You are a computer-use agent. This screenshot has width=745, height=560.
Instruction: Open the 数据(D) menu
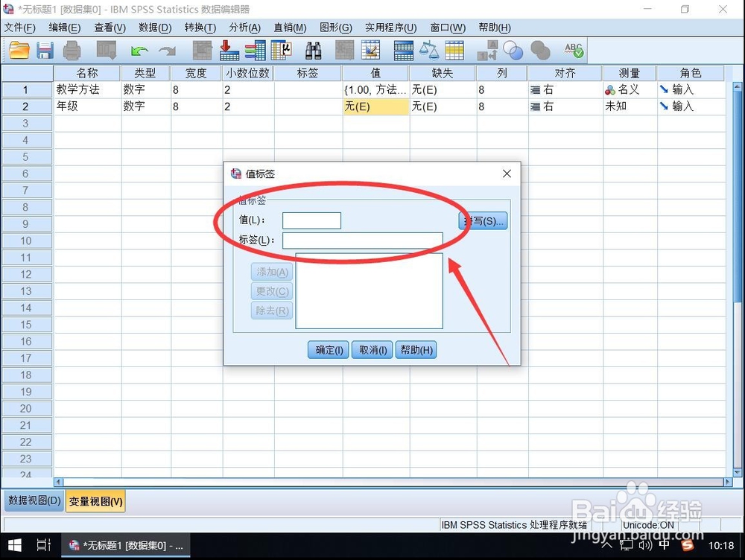[155, 28]
